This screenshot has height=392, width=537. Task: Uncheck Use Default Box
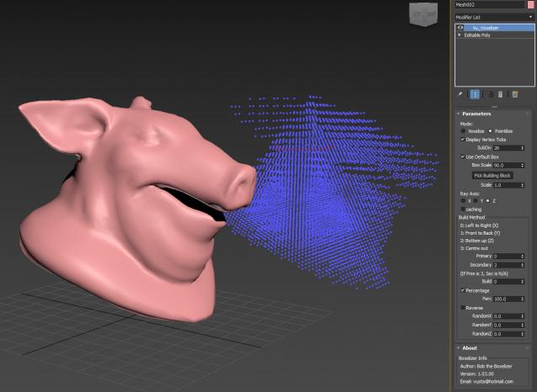pyautogui.click(x=463, y=156)
